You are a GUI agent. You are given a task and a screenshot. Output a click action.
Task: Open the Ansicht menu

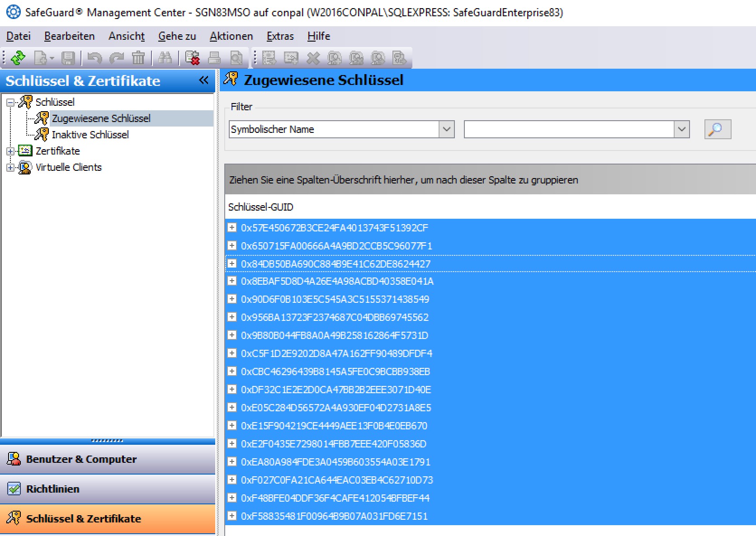127,36
